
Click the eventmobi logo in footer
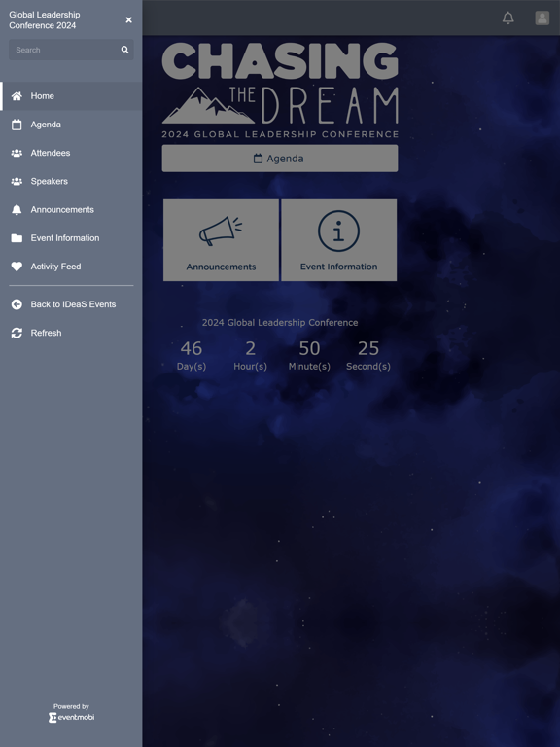pos(71,717)
